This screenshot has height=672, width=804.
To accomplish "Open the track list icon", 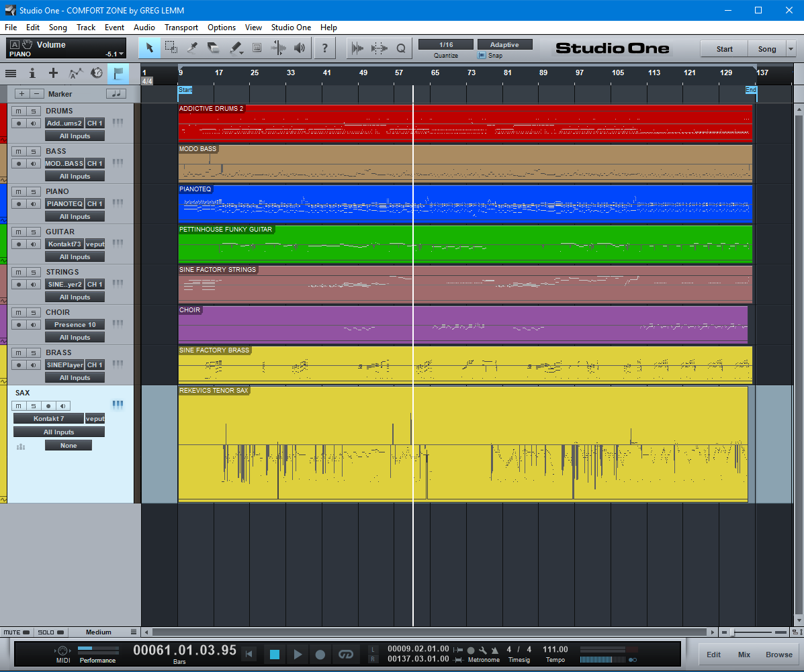I will (x=11, y=73).
